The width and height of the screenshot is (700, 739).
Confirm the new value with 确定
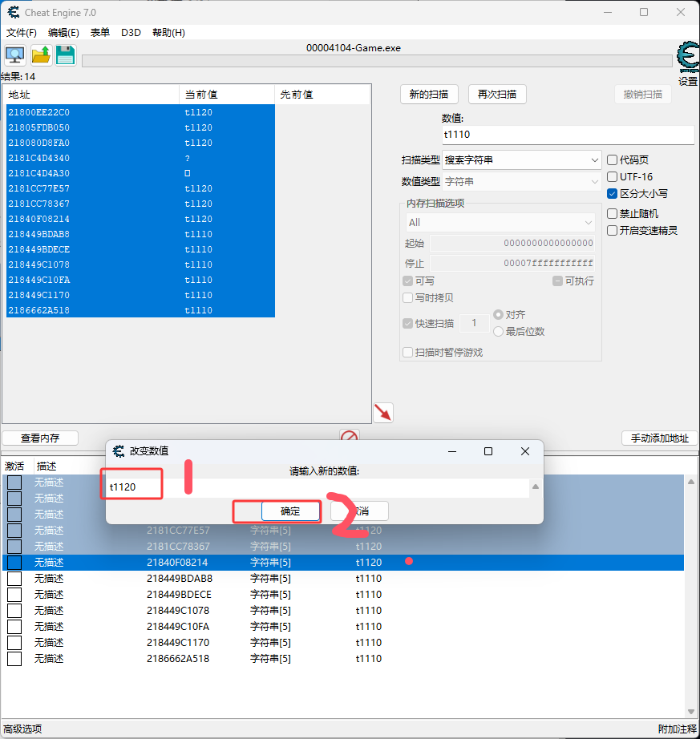tap(290, 511)
